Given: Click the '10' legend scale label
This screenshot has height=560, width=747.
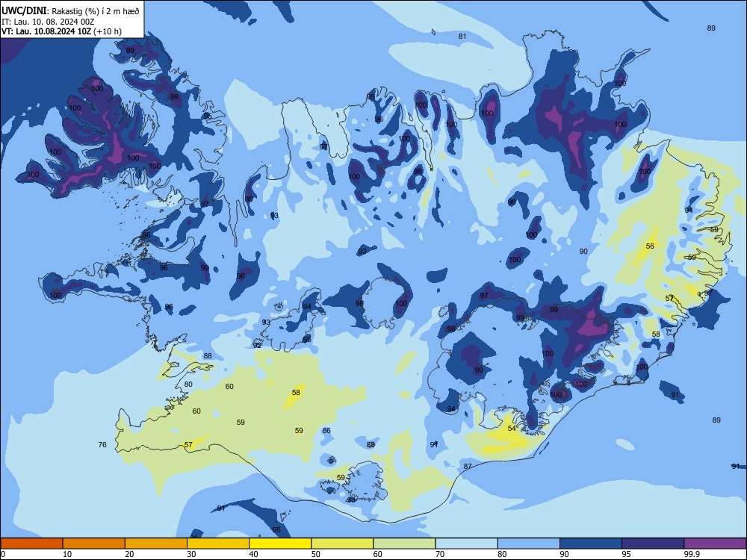Looking at the screenshot, I should [x=68, y=554].
